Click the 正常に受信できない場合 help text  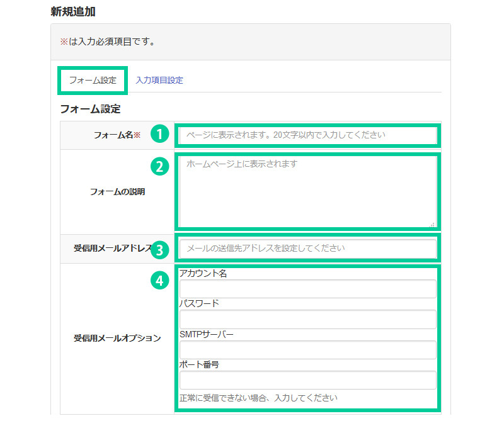tap(258, 398)
